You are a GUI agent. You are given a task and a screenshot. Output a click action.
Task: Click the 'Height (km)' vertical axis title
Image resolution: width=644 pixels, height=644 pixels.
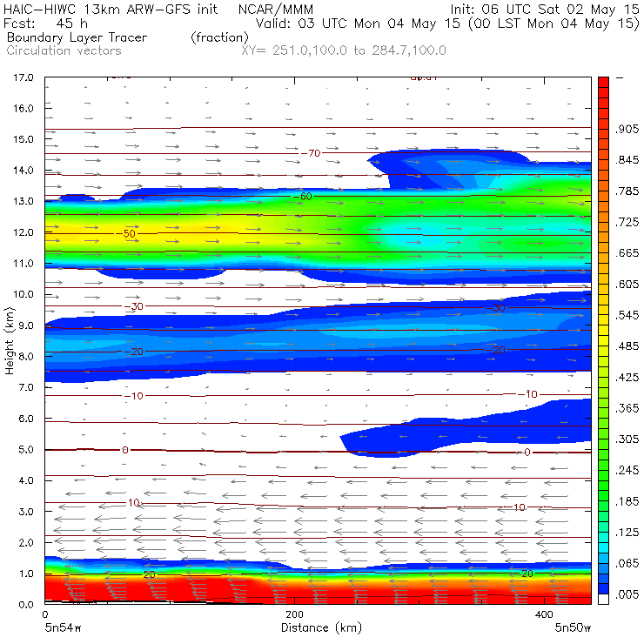coord(10,341)
